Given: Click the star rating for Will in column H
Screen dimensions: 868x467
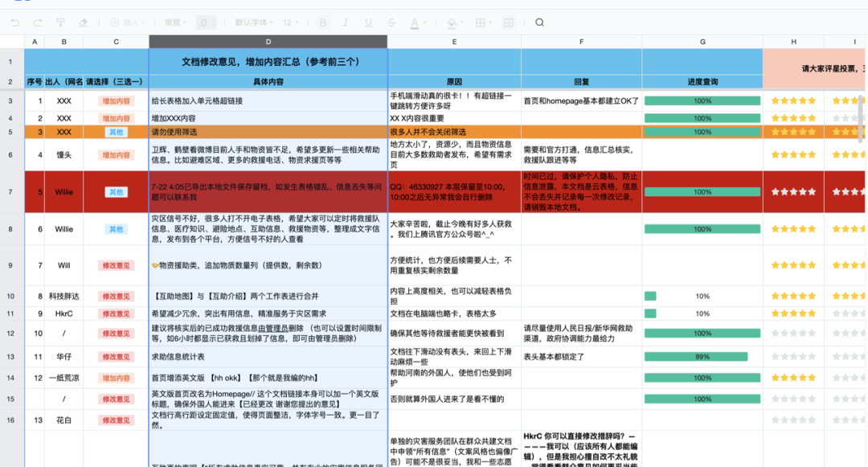Looking at the screenshot, I should [x=793, y=265].
